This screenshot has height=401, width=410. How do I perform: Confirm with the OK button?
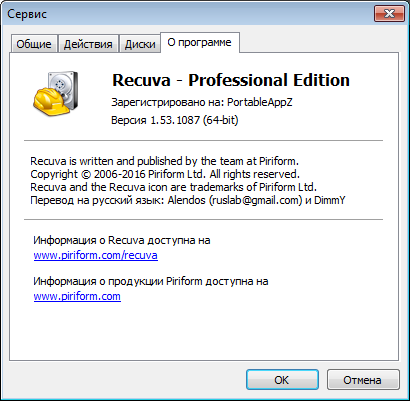point(282,380)
